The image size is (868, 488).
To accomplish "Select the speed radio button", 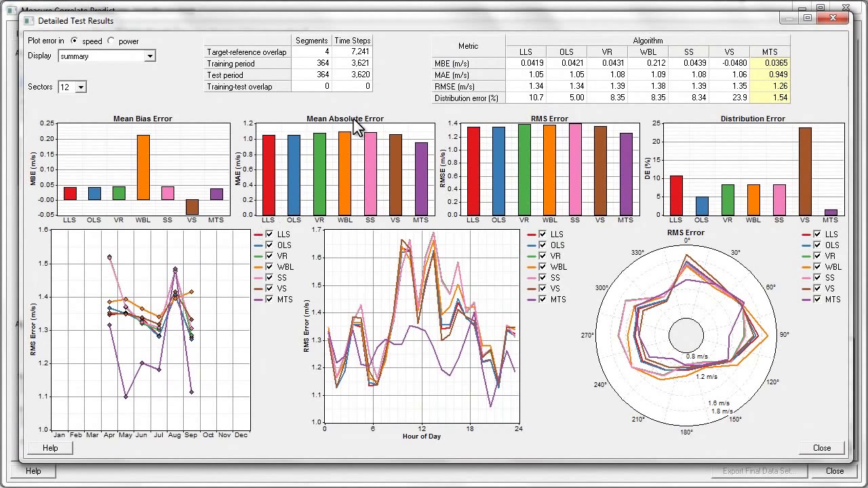I will point(75,41).
